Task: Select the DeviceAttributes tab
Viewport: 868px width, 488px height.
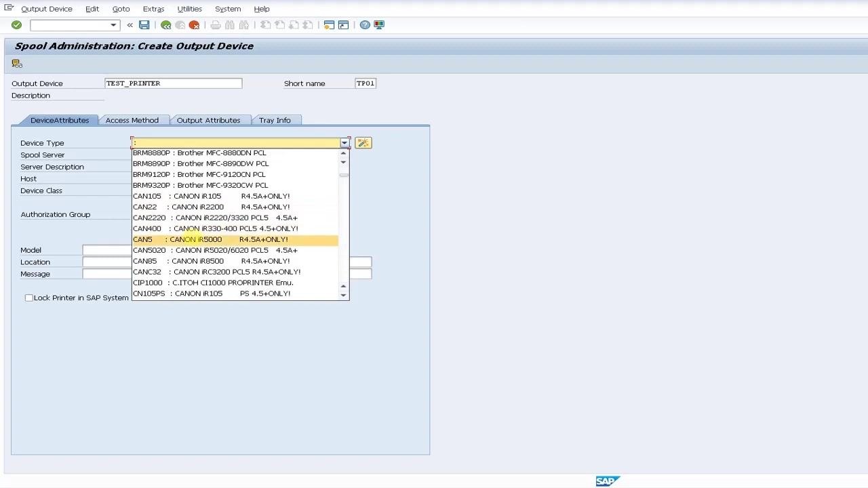Action: pos(60,120)
